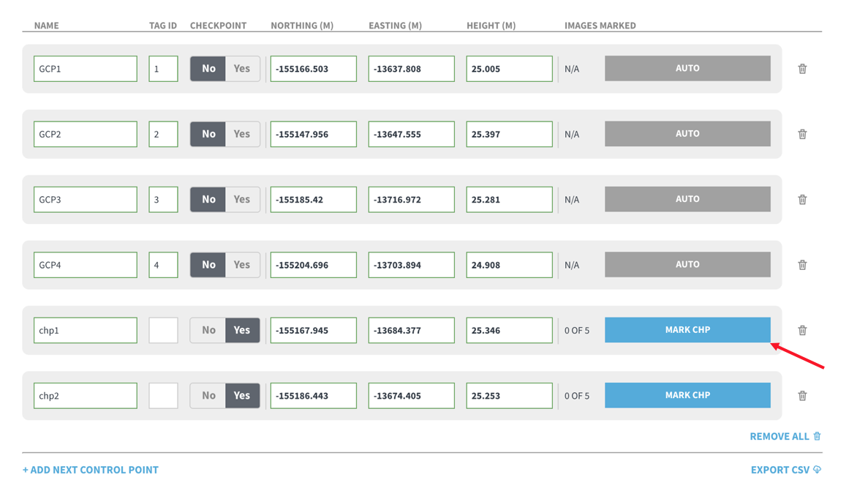Edit easting value -13684.377

(x=411, y=330)
